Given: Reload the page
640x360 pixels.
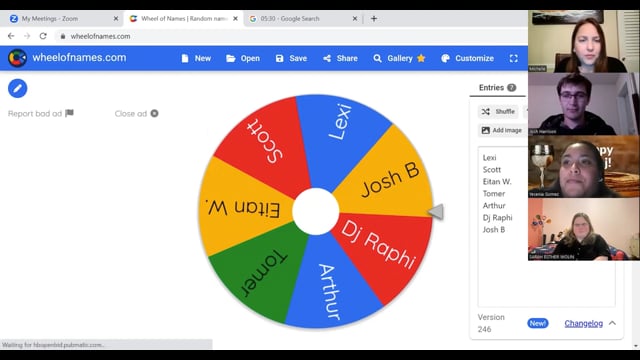Looking at the screenshot, I should pos(43,36).
